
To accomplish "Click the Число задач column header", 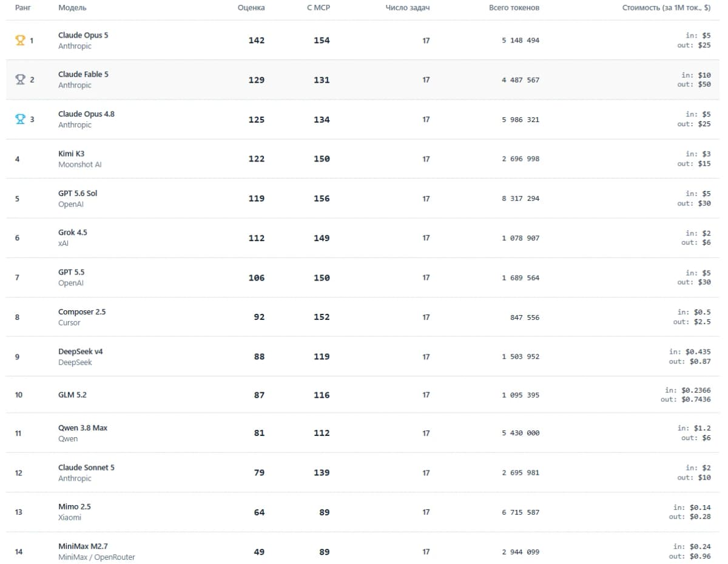I will click(408, 8).
